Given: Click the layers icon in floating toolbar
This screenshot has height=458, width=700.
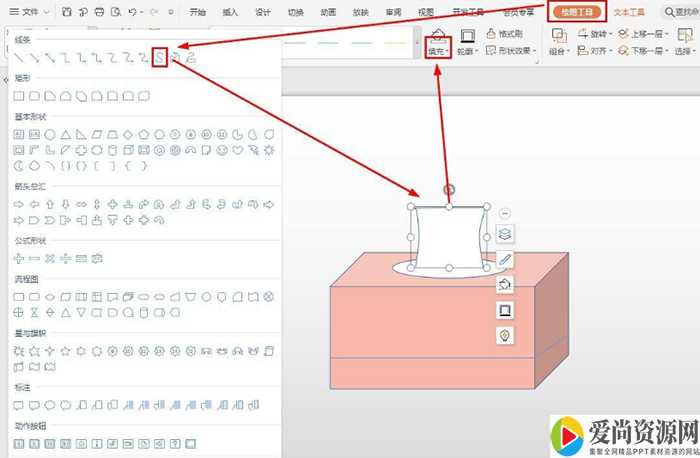Looking at the screenshot, I should click(x=505, y=234).
